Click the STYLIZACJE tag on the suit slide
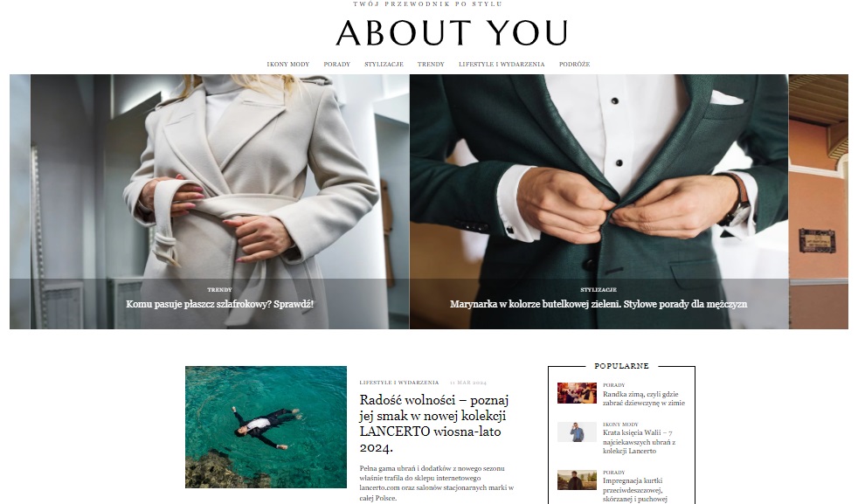Viewport: 858px width, 504px height. 599,289
